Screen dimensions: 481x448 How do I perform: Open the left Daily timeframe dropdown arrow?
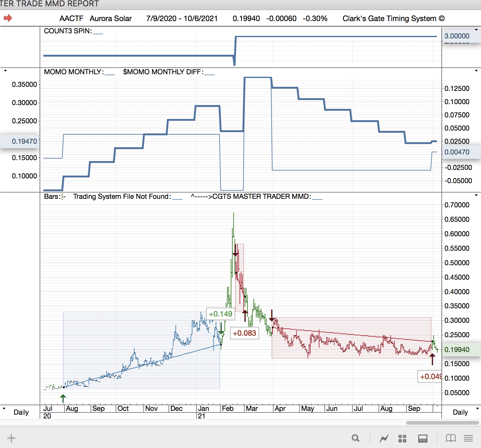4,408
